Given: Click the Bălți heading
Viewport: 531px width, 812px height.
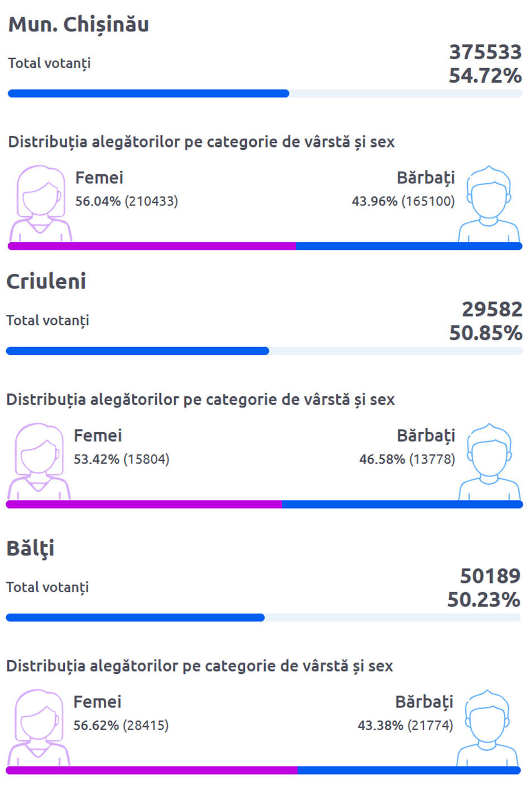Looking at the screenshot, I should point(30,548).
